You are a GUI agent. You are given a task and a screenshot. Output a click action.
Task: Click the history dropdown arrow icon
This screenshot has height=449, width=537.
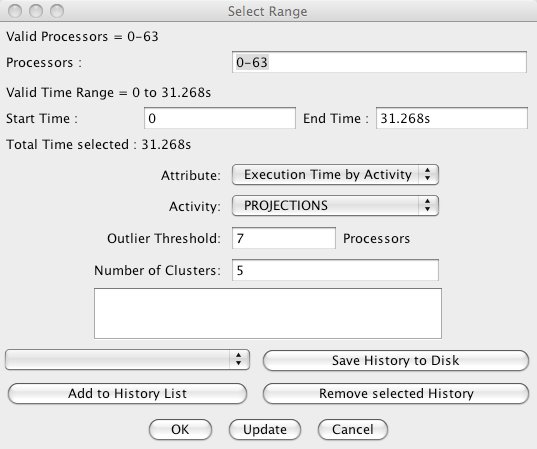[x=239, y=359]
